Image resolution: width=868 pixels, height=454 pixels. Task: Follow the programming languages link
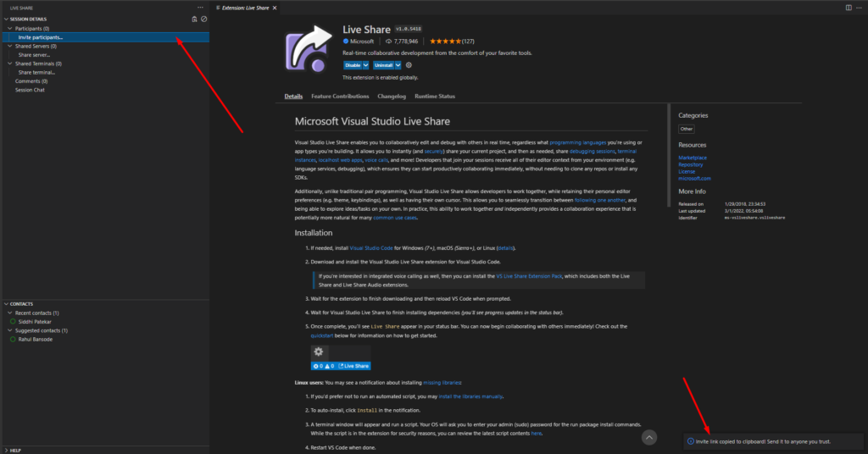point(577,142)
